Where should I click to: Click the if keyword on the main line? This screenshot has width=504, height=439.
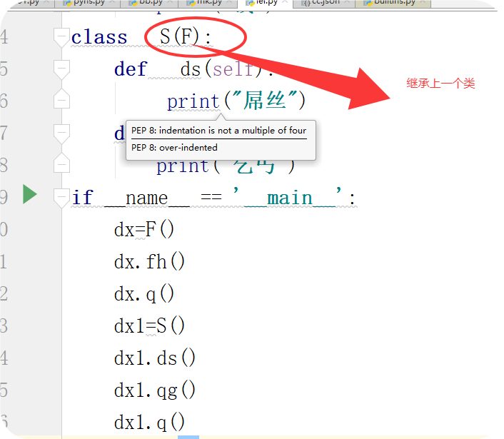pos(82,197)
